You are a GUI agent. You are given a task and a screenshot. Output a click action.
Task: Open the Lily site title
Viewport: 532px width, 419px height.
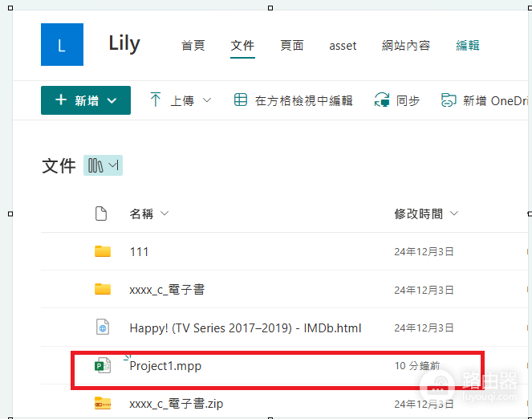(x=124, y=44)
